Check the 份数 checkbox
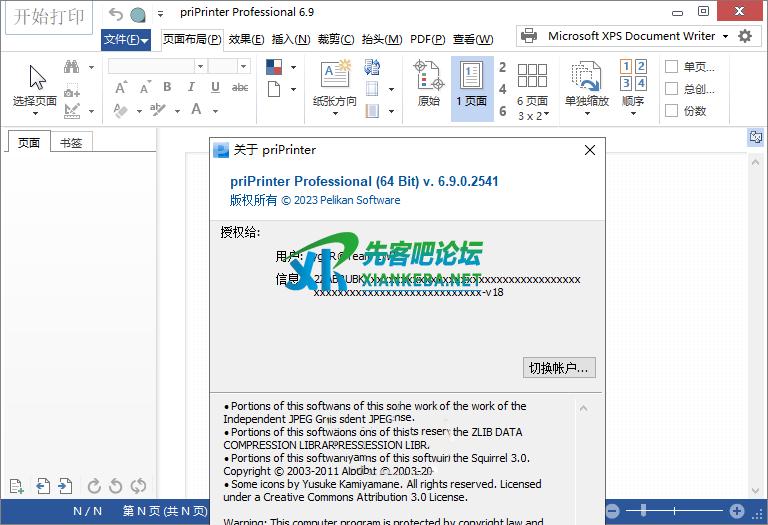 tap(672, 111)
